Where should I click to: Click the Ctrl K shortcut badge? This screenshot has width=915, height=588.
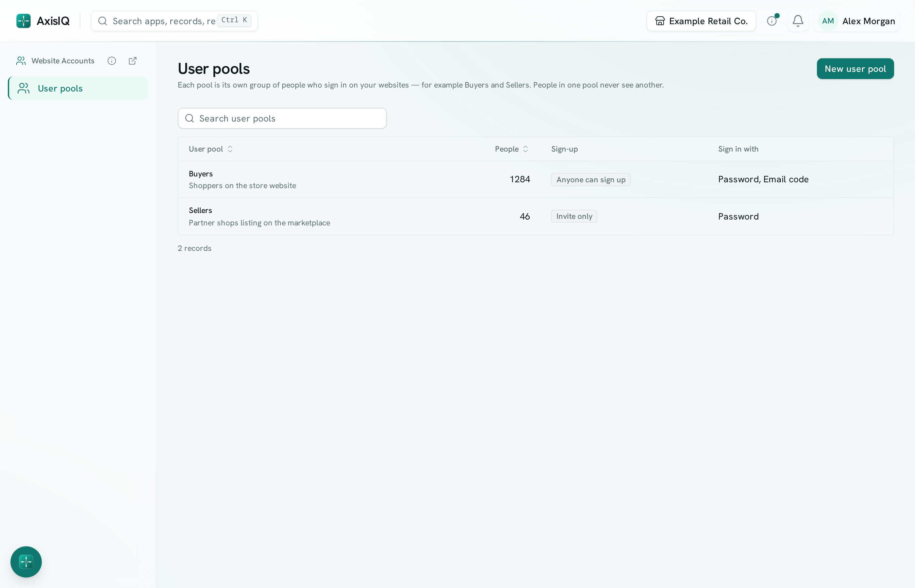pos(234,20)
